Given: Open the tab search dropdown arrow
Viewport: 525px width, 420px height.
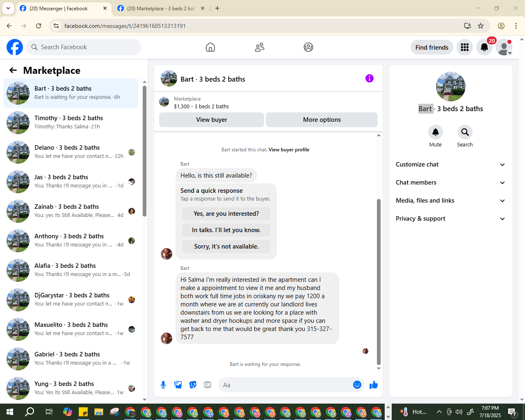Looking at the screenshot, I should coord(8,8).
